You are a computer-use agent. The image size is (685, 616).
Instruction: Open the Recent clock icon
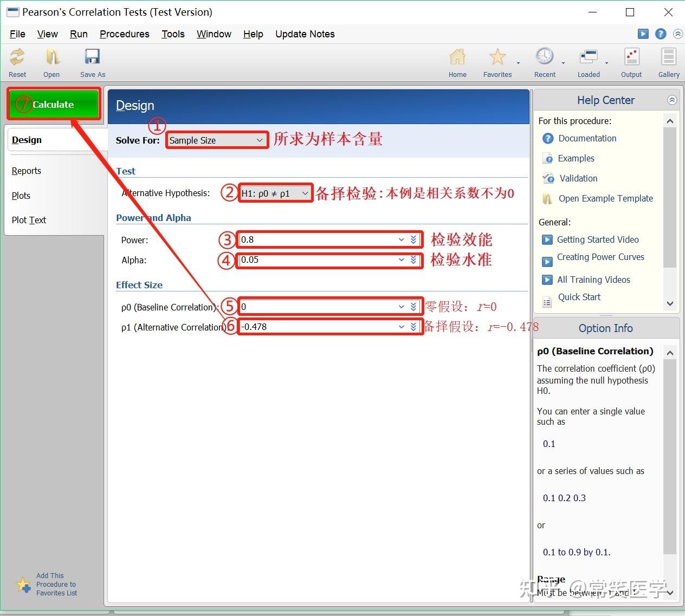545,56
